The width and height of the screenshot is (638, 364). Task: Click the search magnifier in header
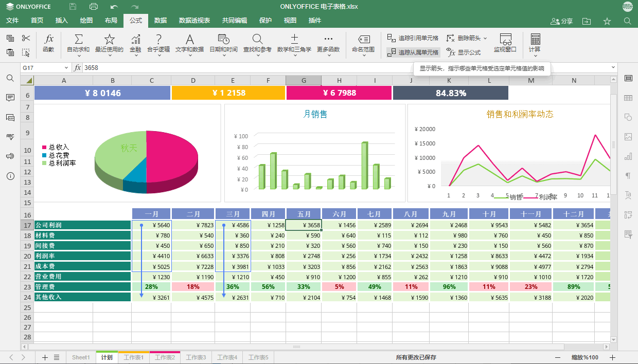627,21
